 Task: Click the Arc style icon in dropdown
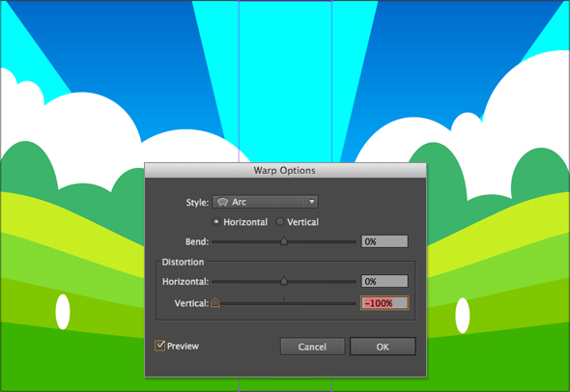(222, 202)
